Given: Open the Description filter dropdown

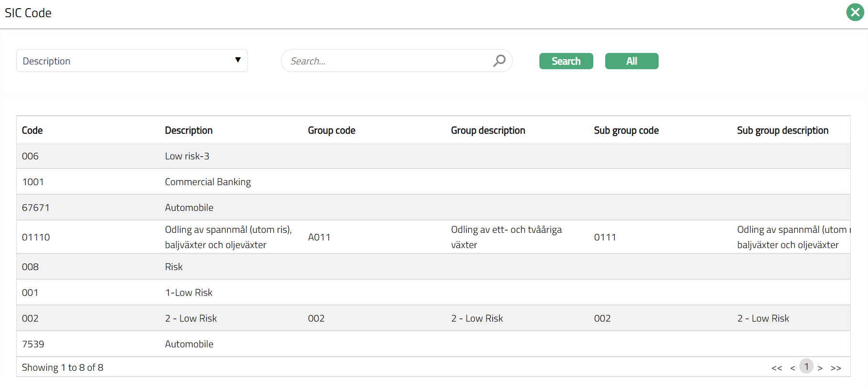Looking at the screenshot, I should tap(132, 61).
